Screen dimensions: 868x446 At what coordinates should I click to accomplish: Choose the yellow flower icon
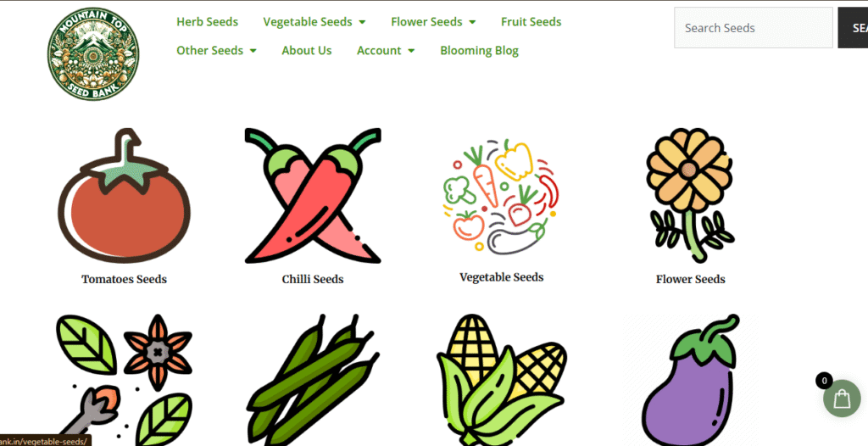[x=690, y=196]
